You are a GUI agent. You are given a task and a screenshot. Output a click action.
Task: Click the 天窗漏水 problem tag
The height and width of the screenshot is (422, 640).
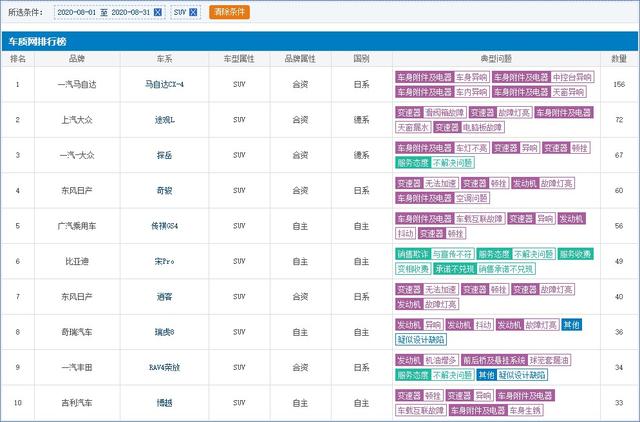(413, 128)
